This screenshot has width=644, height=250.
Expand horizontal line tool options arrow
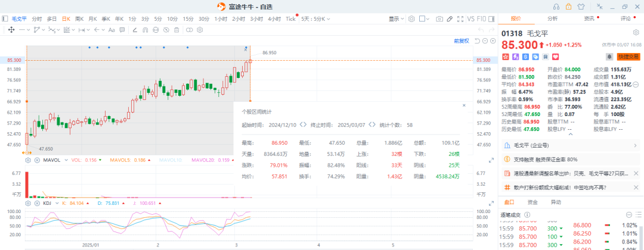pos(29,30)
